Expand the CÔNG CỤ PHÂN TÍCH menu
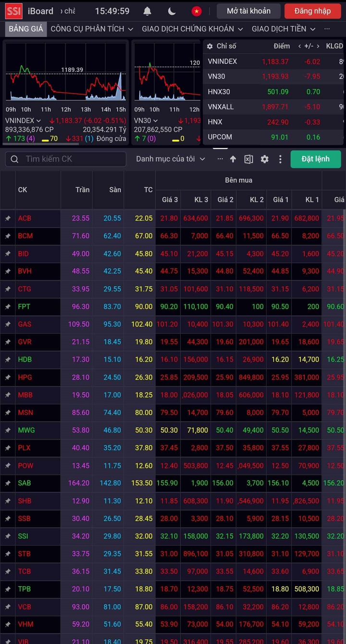Image resolution: width=346 pixels, height=644 pixels. pos(92,29)
